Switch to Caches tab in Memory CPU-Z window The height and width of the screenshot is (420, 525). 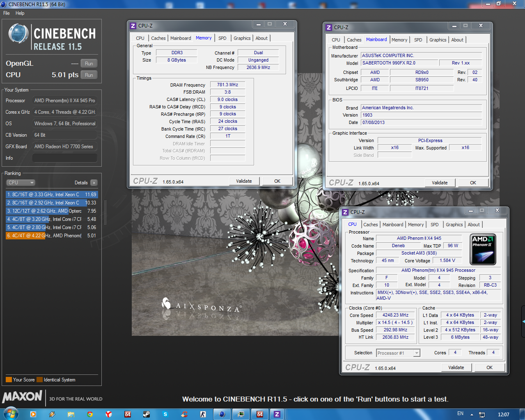tap(158, 38)
